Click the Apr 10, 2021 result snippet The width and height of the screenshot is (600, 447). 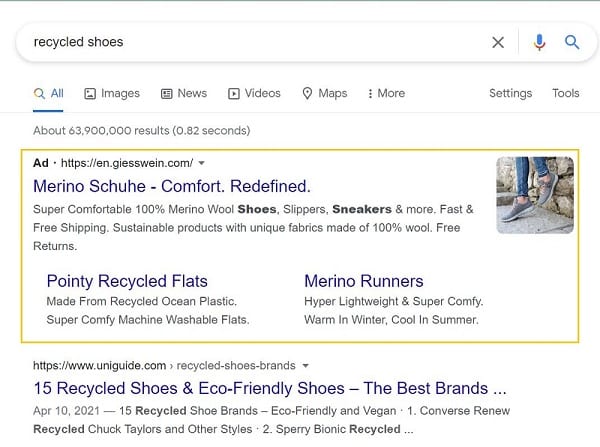pyautogui.click(x=271, y=420)
